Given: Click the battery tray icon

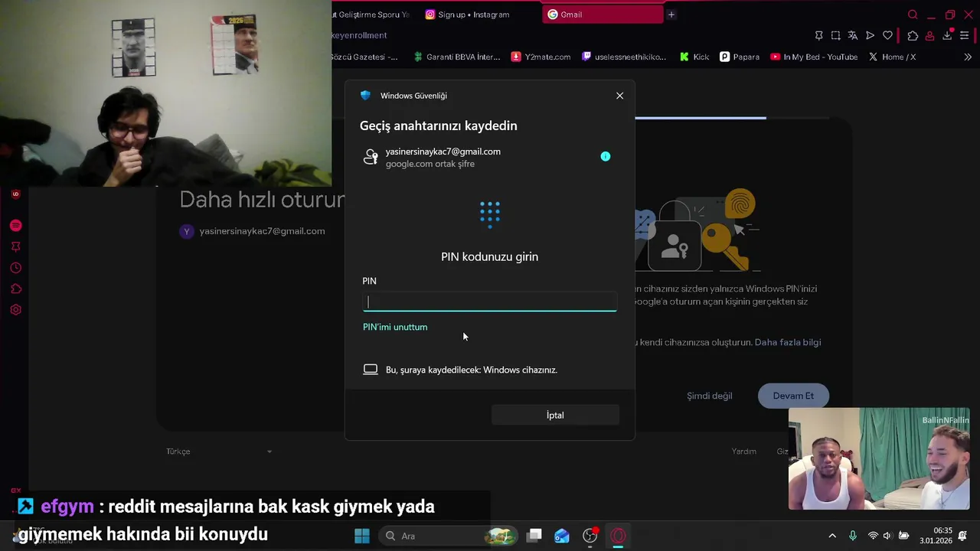Looking at the screenshot, I should 903,536.
